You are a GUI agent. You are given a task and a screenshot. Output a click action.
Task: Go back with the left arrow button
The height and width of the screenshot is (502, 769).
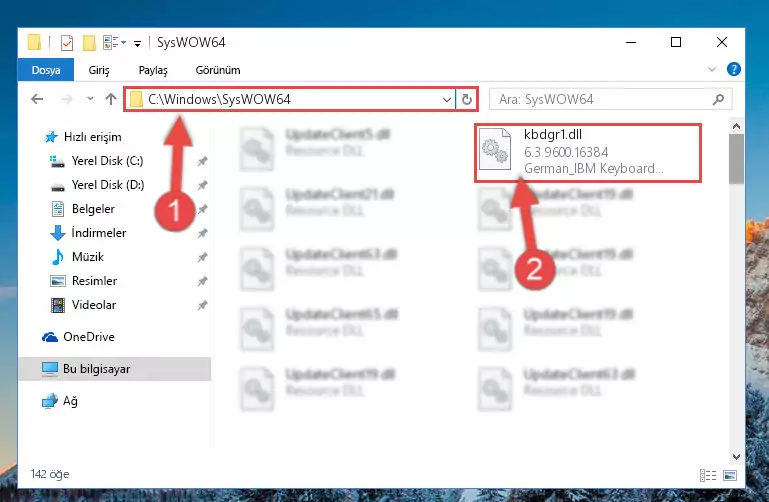tap(37, 99)
